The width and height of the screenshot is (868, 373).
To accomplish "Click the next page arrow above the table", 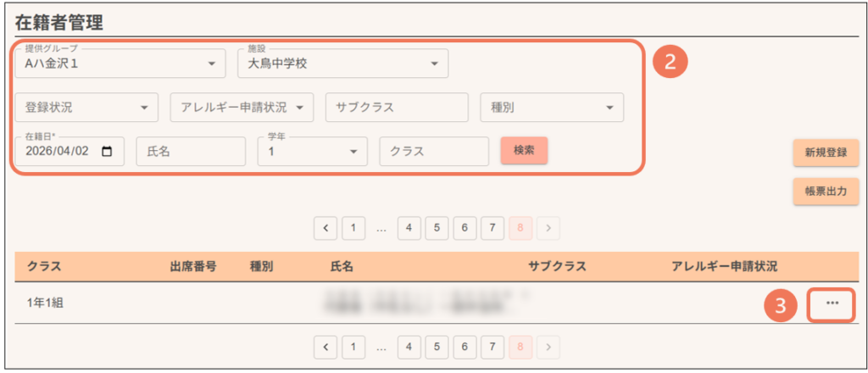I will [x=548, y=227].
